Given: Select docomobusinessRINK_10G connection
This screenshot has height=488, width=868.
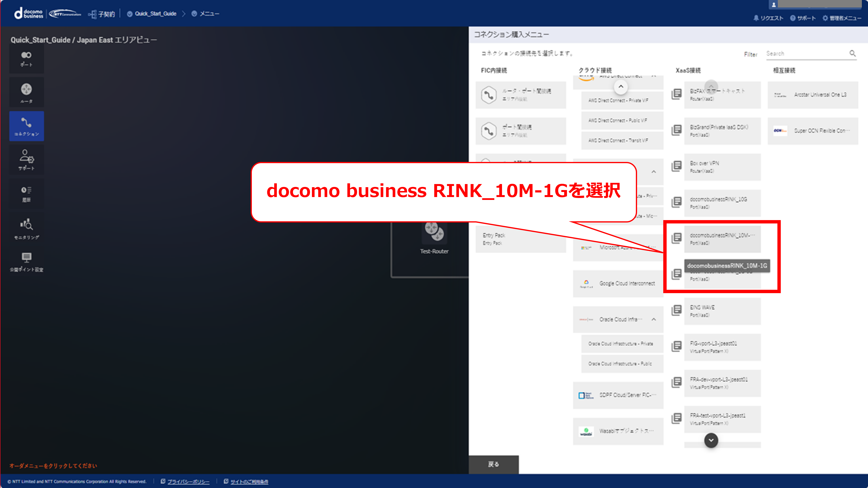Looking at the screenshot, I should 722,203.
